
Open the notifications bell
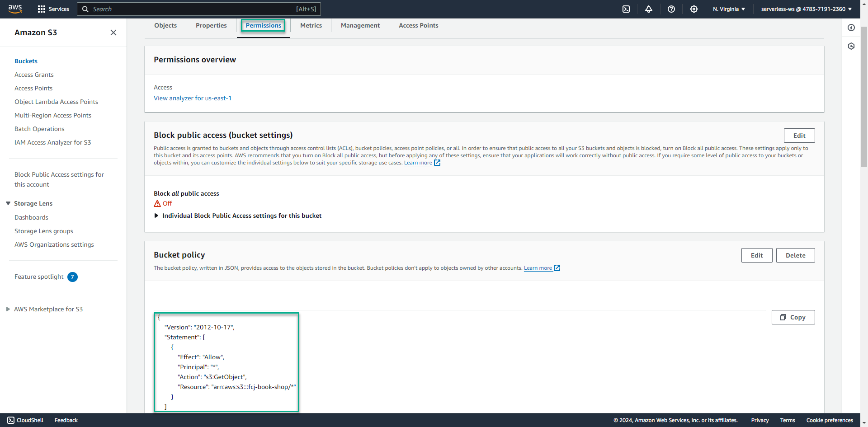point(649,9)
